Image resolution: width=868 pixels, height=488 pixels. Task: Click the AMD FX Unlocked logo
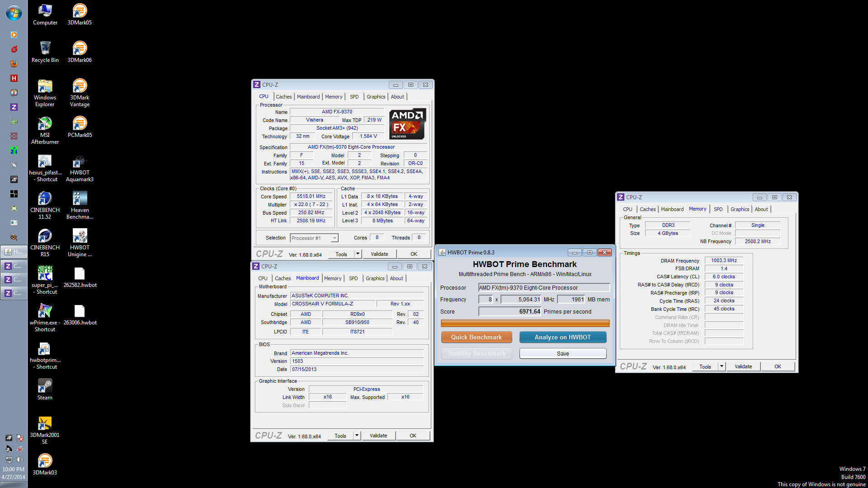point(407,123)
